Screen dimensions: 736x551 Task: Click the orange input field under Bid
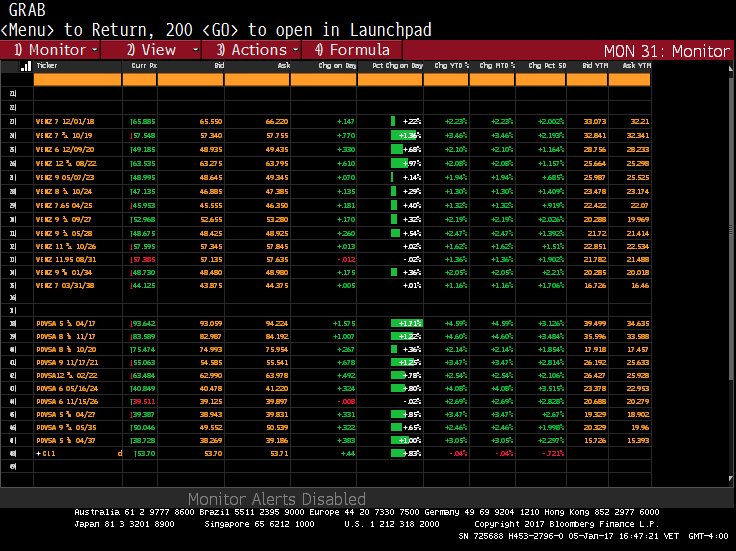[x=191, y=80]
